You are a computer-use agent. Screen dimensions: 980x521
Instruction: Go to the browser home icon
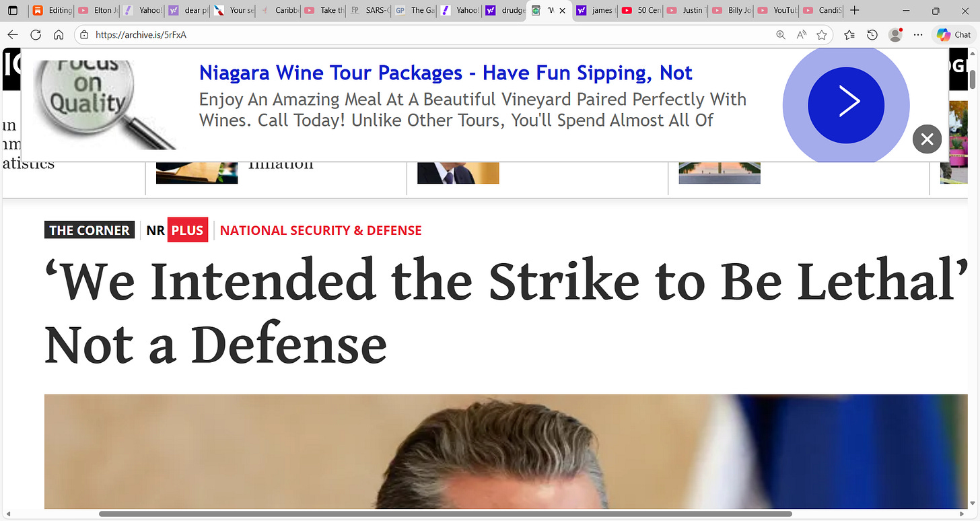59,34
